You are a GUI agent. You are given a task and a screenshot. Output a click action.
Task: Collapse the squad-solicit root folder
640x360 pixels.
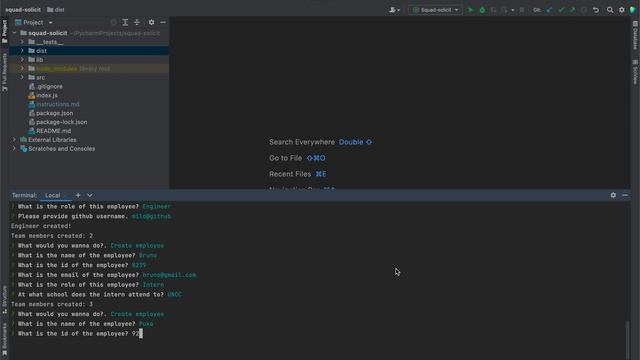[x=14, y=33]
